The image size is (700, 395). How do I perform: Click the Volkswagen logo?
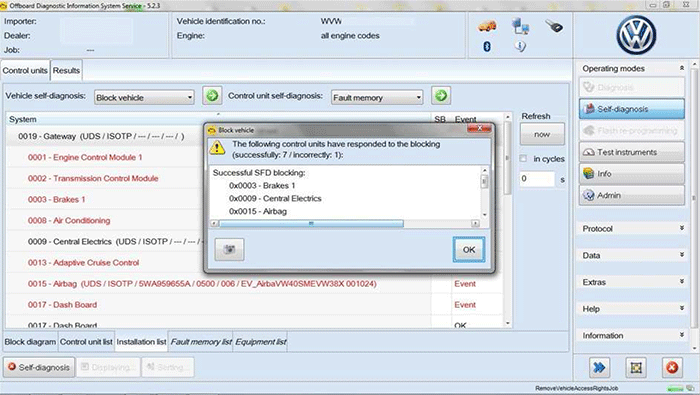point(636,35)
